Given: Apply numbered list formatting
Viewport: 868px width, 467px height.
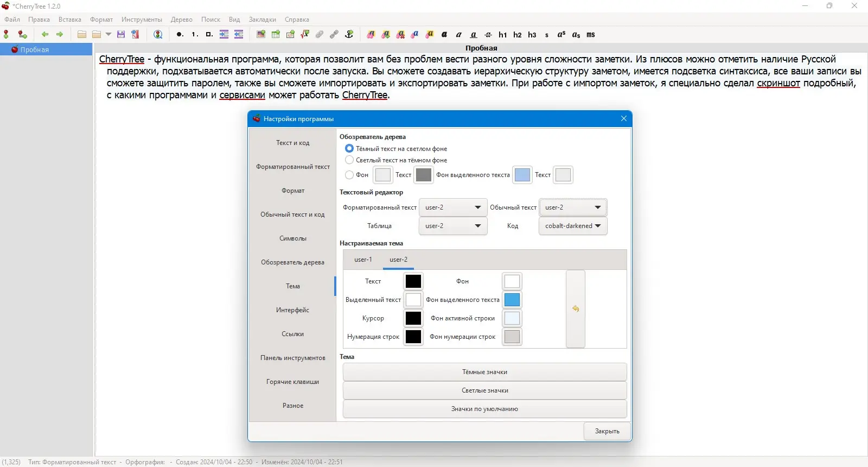Looking at the screenshot, I should click(x=194, y=34).
